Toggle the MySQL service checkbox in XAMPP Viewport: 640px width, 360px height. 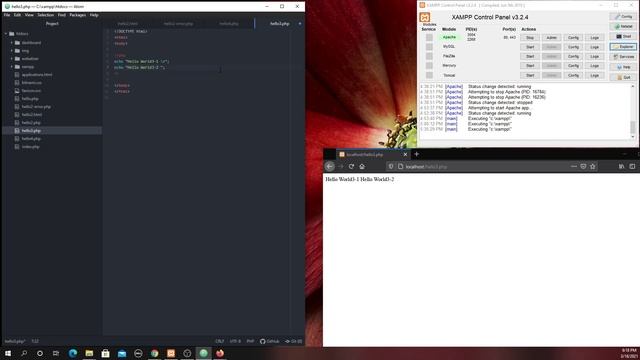click(x=429, y=47)
